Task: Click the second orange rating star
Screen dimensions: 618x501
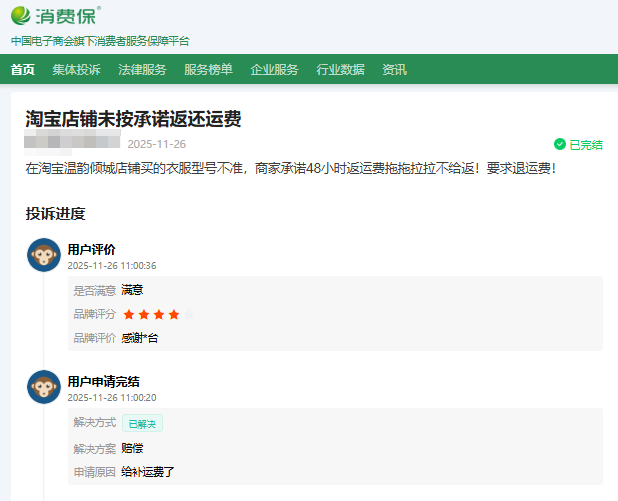Action: coord(143,314)
